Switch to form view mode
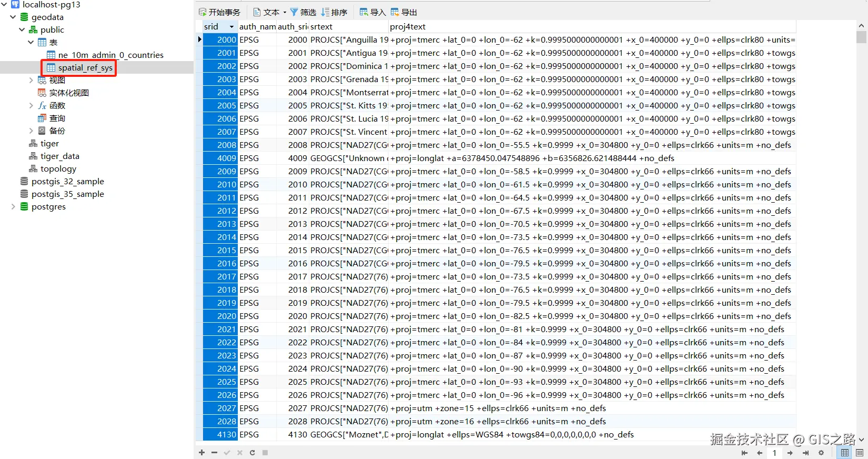This screenshot has height=459, width=868. [860, 453]
